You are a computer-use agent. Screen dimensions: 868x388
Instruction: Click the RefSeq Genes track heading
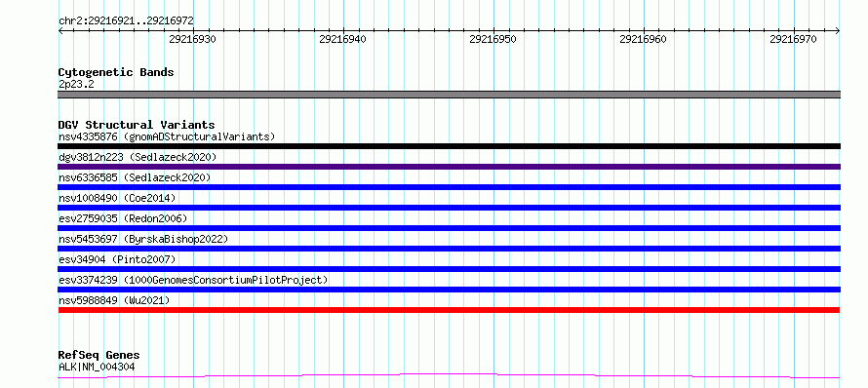99,356
